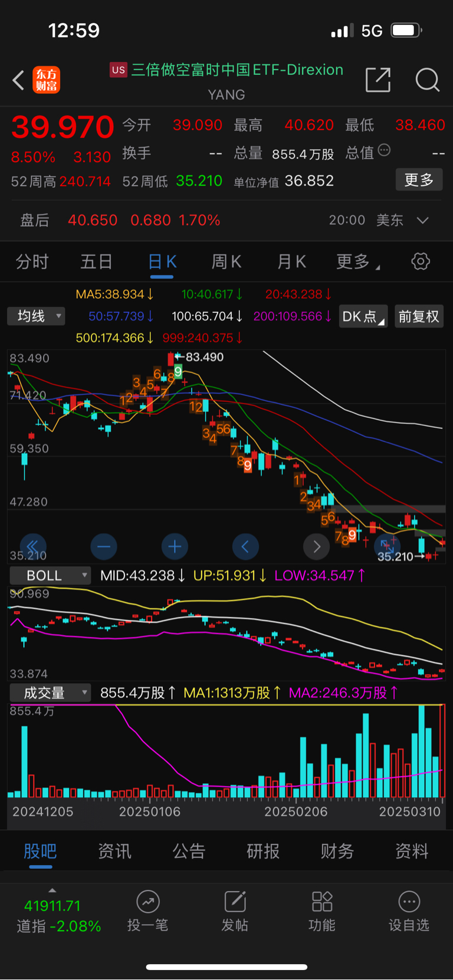This screenshot has width=453, height=980.
Task: Tap the MA5:38.934 value
Action: 115,294
